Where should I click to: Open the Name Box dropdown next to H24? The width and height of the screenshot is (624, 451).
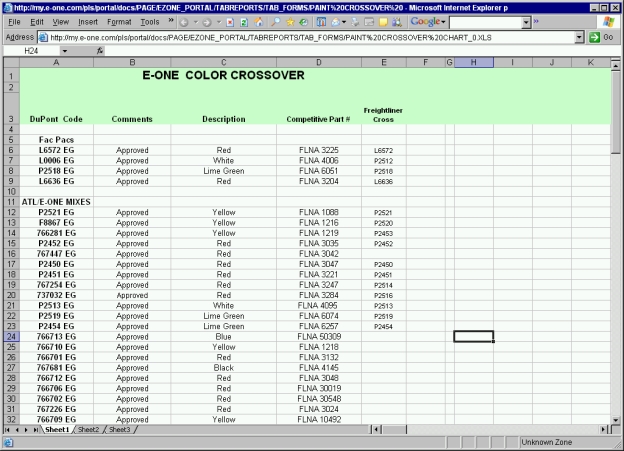[64, 51]
